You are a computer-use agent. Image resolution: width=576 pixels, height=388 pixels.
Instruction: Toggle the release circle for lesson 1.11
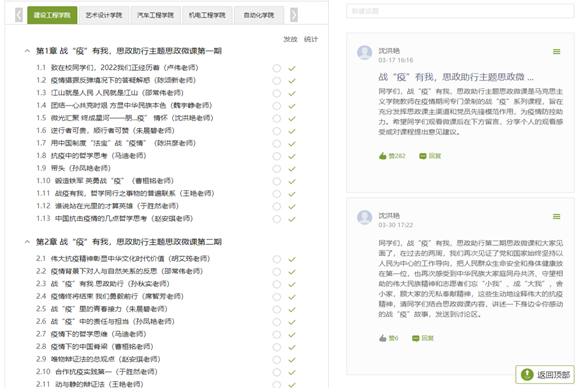pyautogui.click(x=277, y=194)
